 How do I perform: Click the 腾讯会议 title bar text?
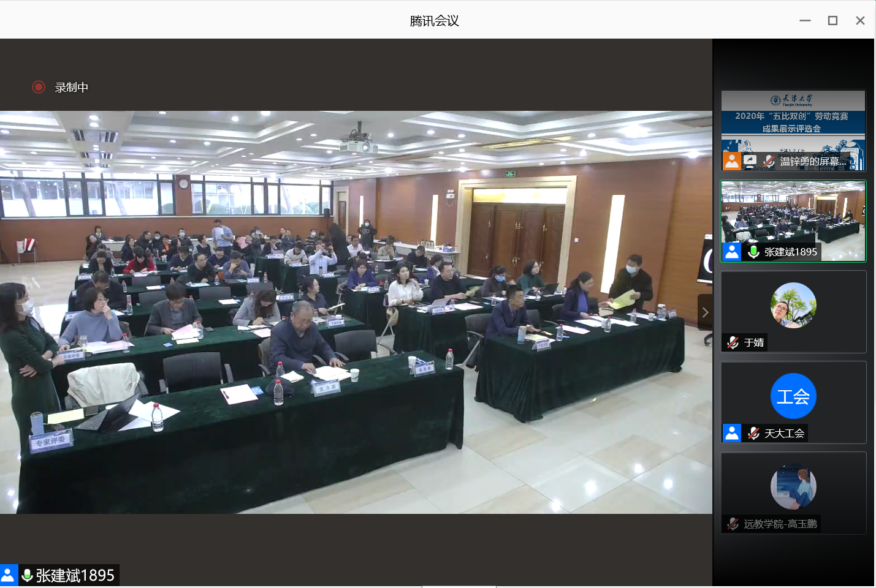pyautogui.click(x=433, y=20)
